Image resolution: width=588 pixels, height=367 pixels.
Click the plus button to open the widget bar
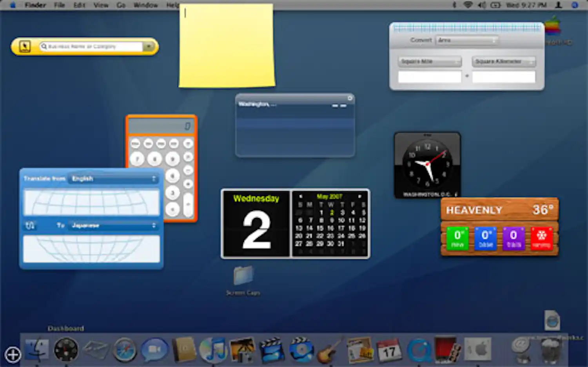[13, 354]
